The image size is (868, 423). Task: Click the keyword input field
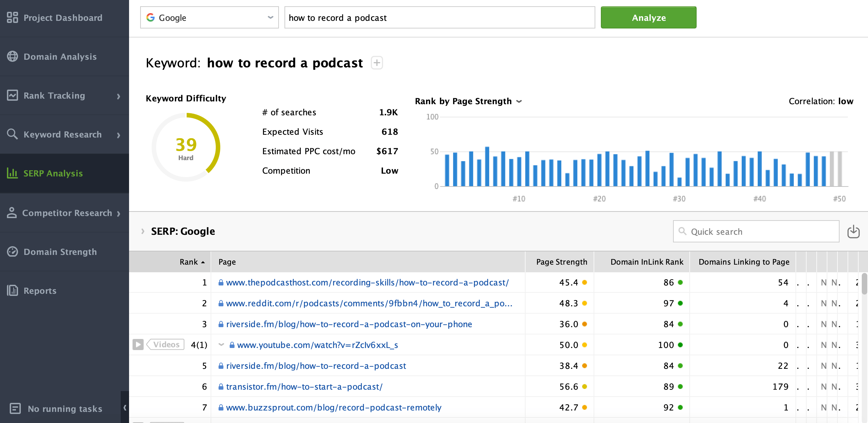[440, 17]
